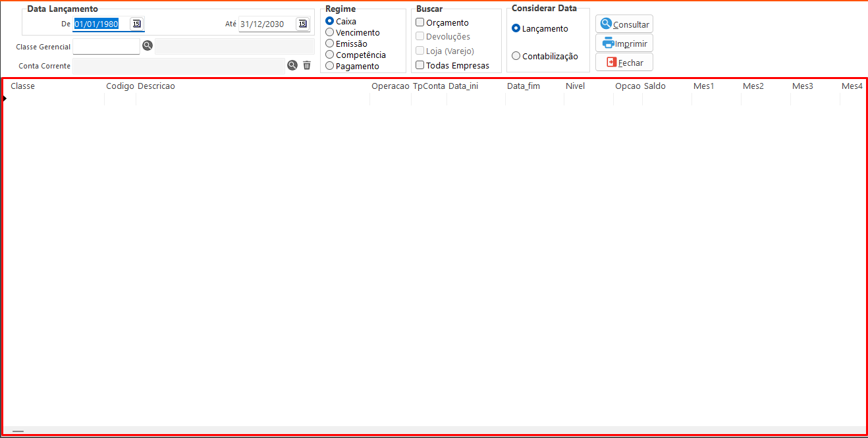This screenshot has height=438, width=868.
Task: Open calendar picker for Até date
Action: 302,24
